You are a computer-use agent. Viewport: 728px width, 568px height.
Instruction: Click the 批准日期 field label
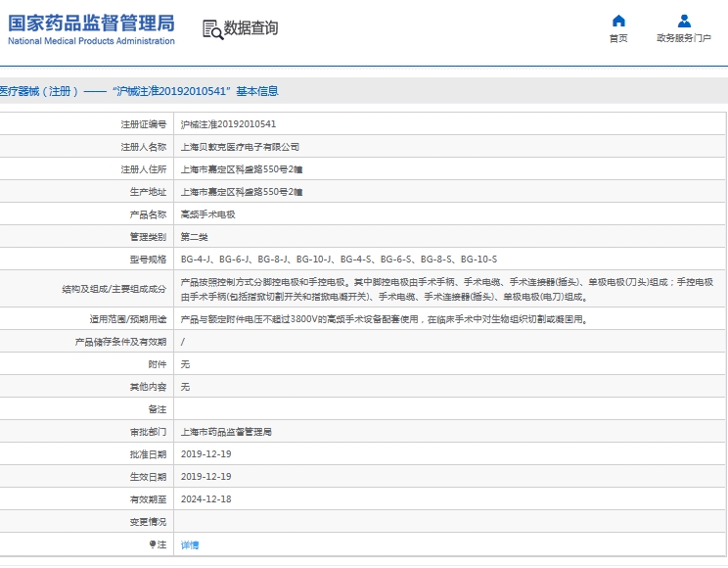pos(148,454)
